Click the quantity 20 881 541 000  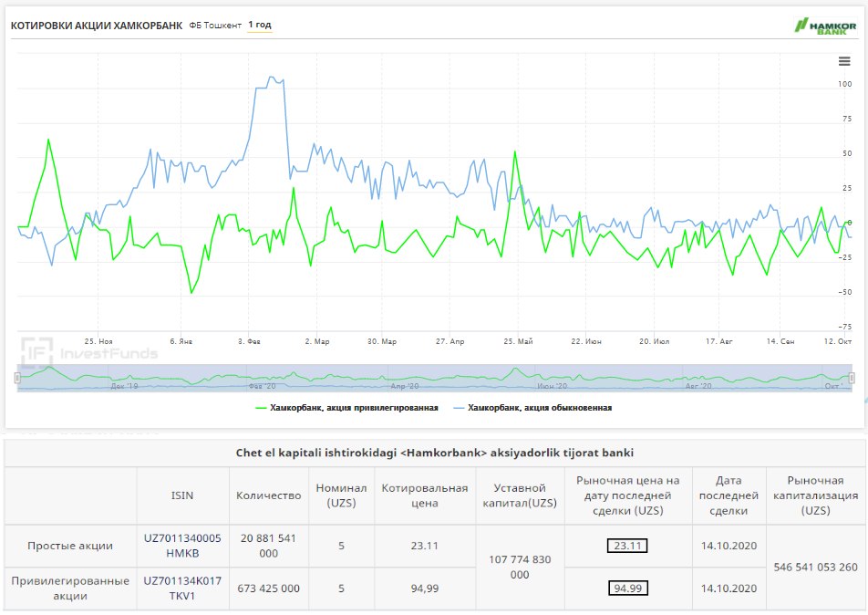click(x=268, y=546)
